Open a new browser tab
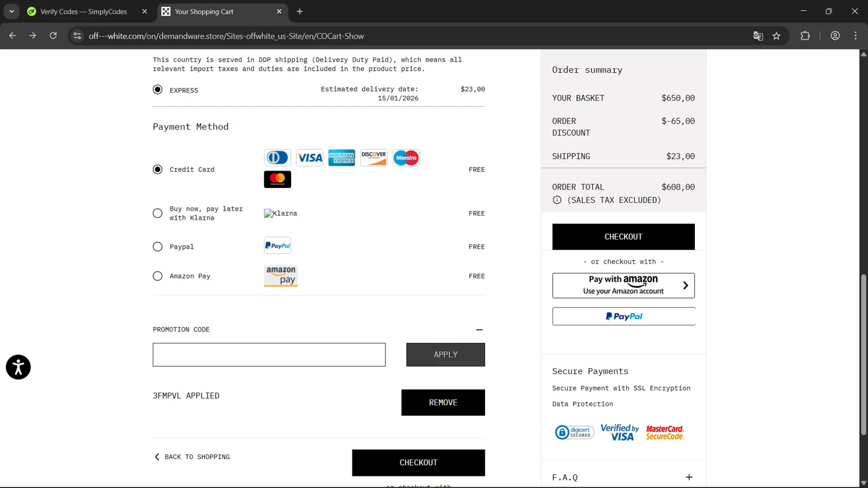Screen dimensions: 868x488 click(x=300, y=12)
